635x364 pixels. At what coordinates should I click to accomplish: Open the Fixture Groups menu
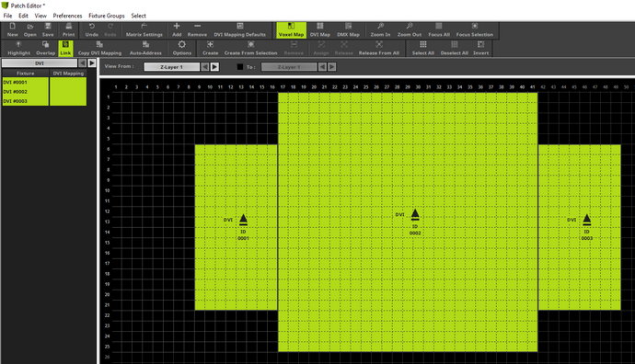(107, 16)
